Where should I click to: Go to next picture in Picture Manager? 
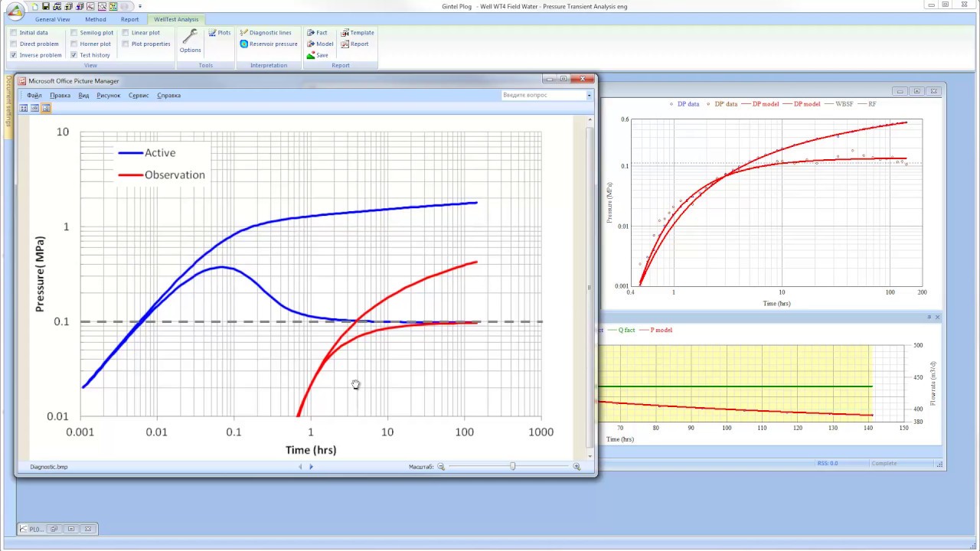pyautogui.click(x=311, y=467)
